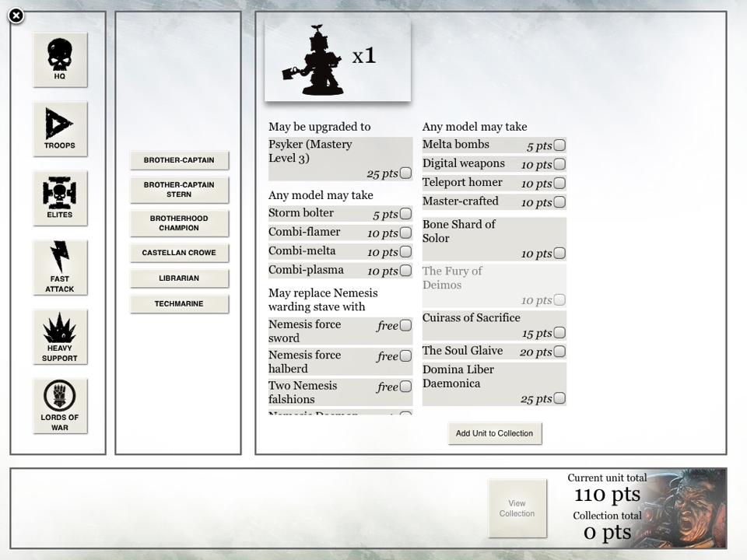Check the Domina Liber Daemonica relic

(x=559, y=398)
